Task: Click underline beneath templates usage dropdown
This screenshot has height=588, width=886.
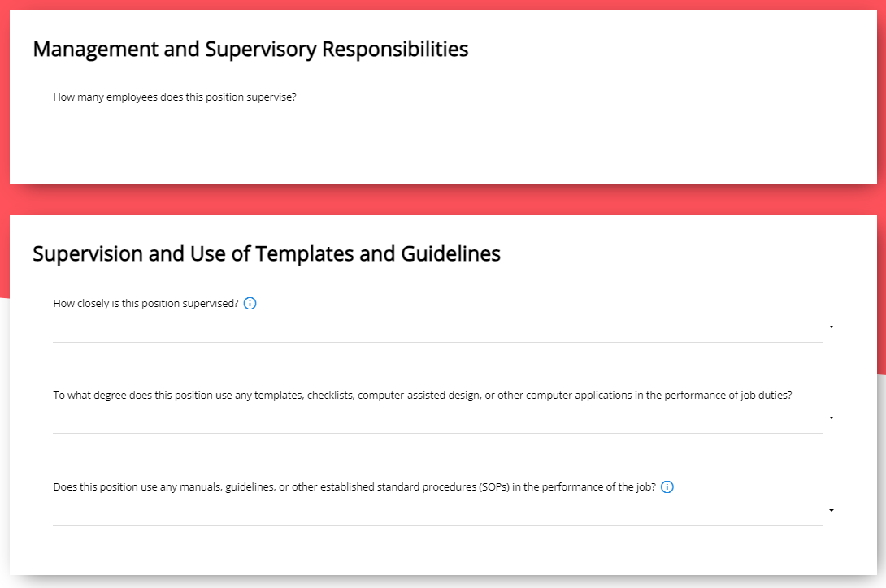Action: pos(438,433)
